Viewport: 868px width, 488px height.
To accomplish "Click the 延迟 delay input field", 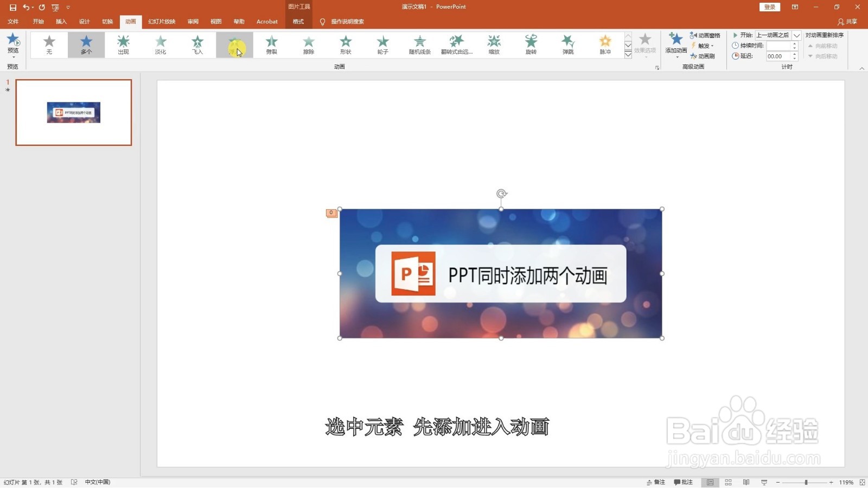I will point(778,56).
